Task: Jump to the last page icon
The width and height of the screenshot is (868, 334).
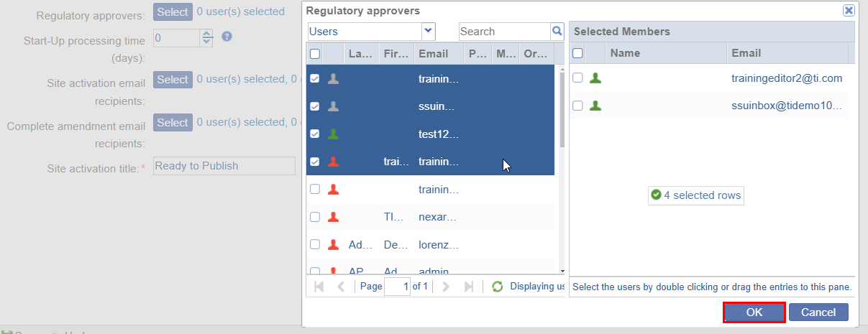Action: pos(469,287)
